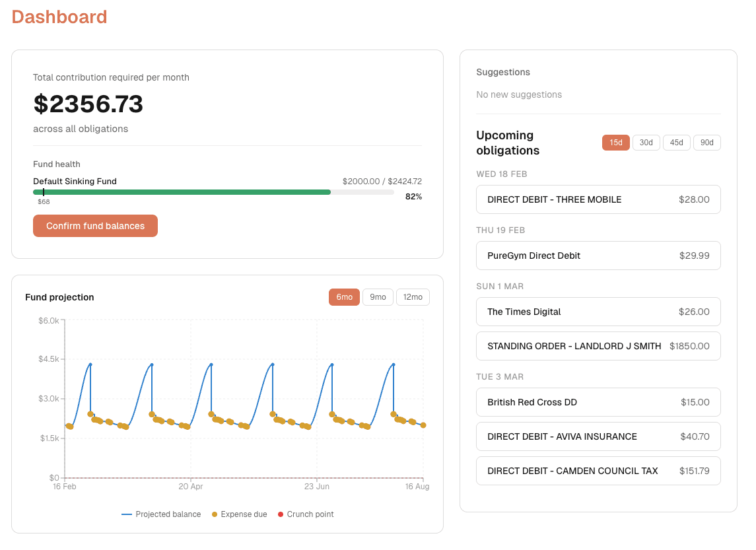Select the CAMDEN COUNCIL TAX obligation
756x550 pixels.
point(598,470)
